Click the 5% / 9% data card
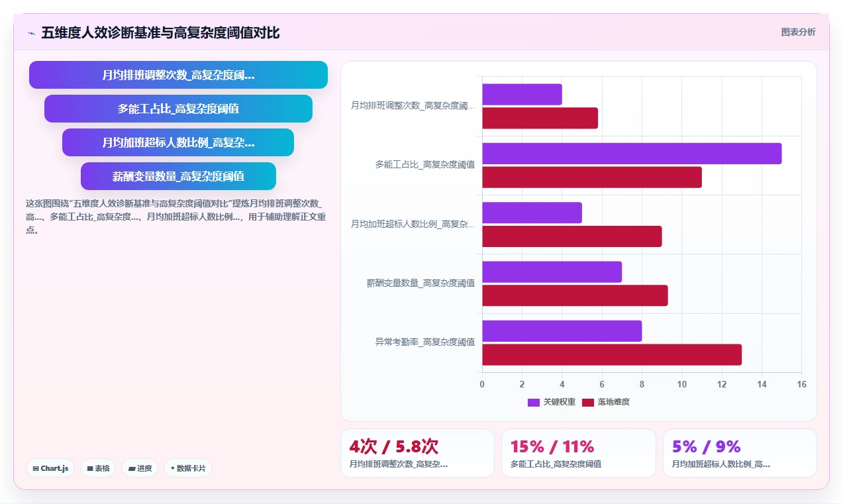Image resolution: width=843 pixels, height=504 pixels. [740, 453]
